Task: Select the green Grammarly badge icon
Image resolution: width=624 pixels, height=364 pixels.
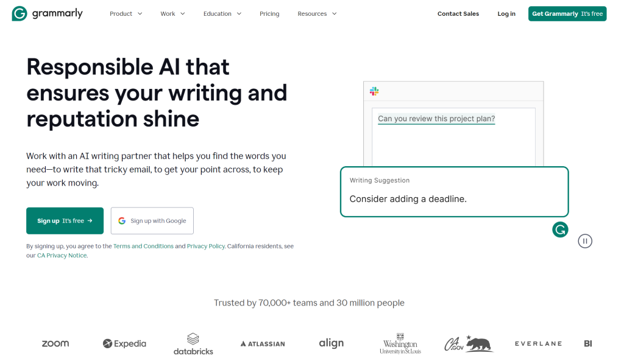Action: (x=559, y=229)
